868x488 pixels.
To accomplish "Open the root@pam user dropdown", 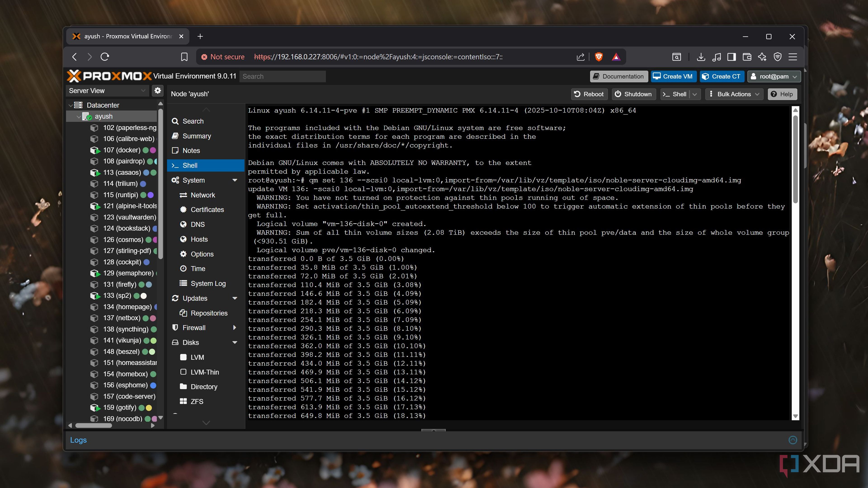I will tap(774, 76).
